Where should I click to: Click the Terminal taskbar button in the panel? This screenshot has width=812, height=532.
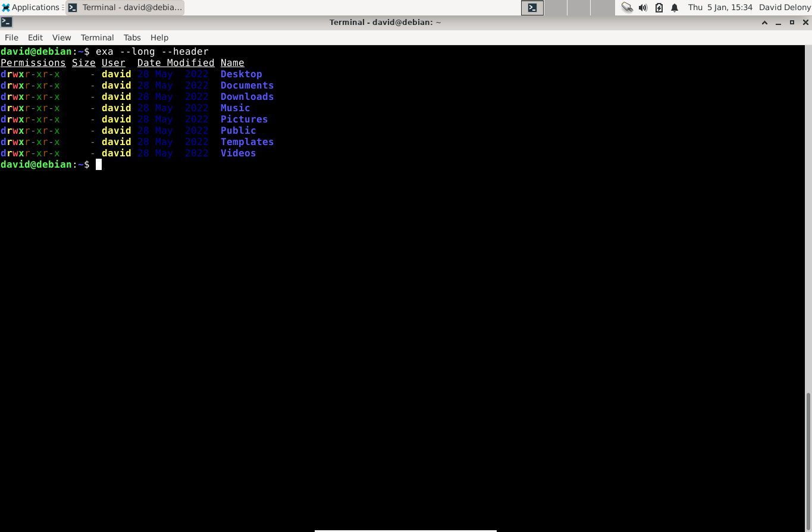[x=124, y=8]
